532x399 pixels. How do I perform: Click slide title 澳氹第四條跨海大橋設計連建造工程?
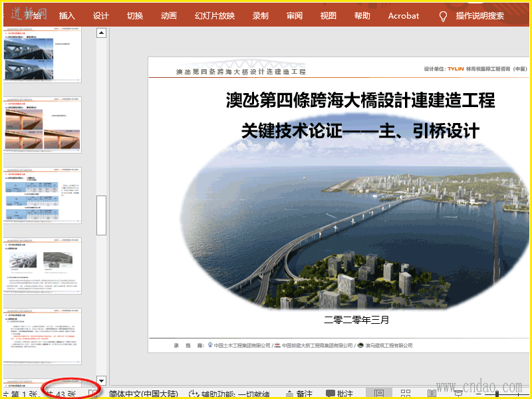pos(360,100)
